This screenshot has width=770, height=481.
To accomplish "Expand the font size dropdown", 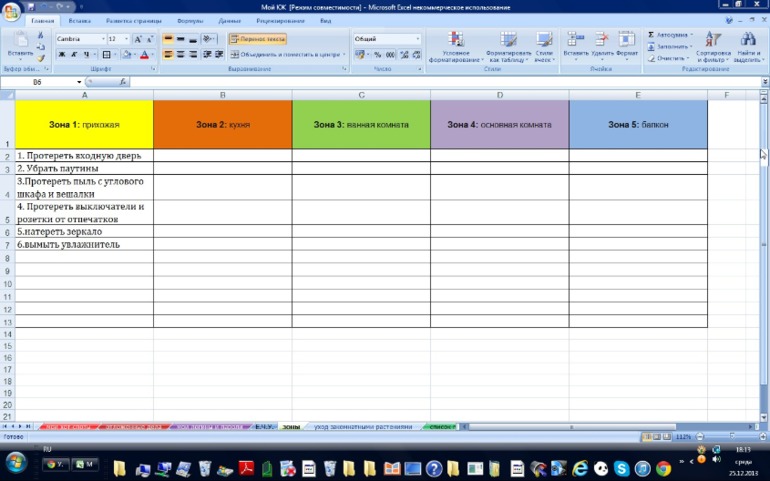I will click(126, 39).
